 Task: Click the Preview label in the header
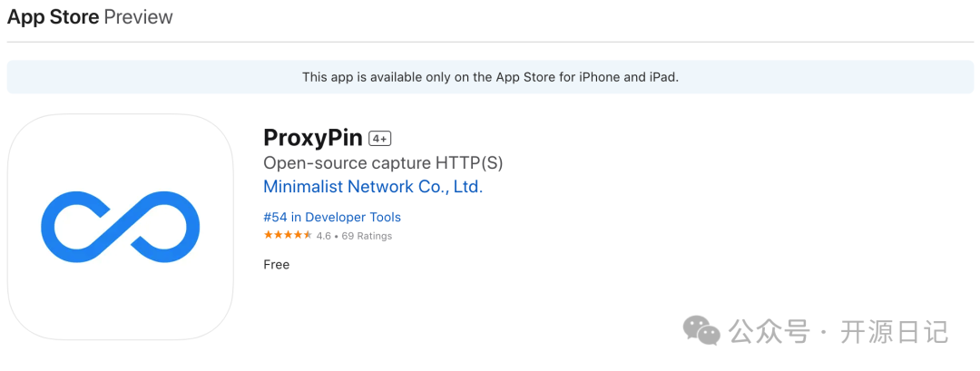[x=138, y=17]
